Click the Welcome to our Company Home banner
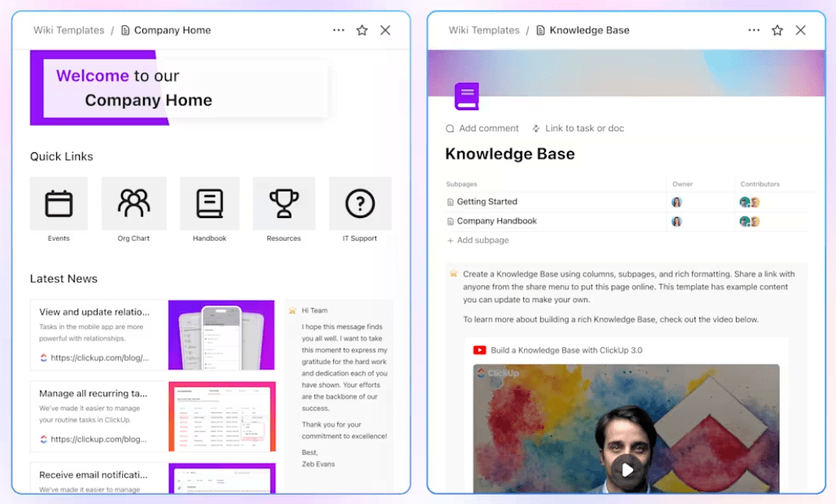836x504 pixels. [179, 88]
